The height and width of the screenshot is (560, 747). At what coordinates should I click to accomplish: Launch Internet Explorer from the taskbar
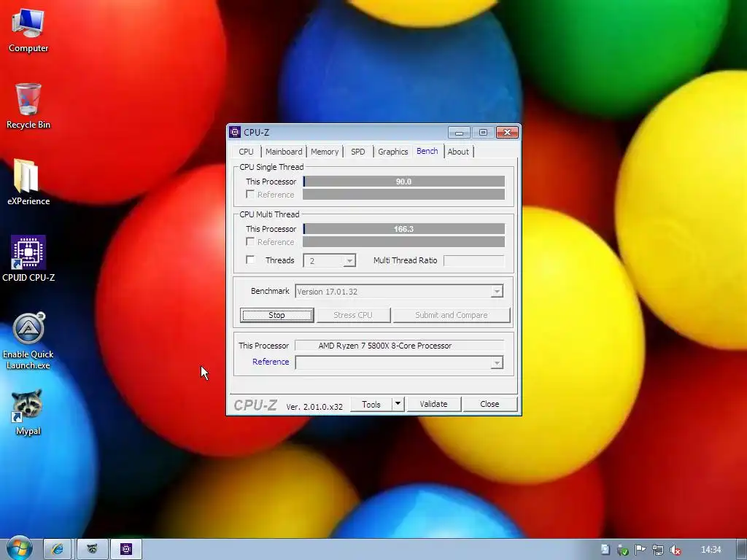(57, 550)
